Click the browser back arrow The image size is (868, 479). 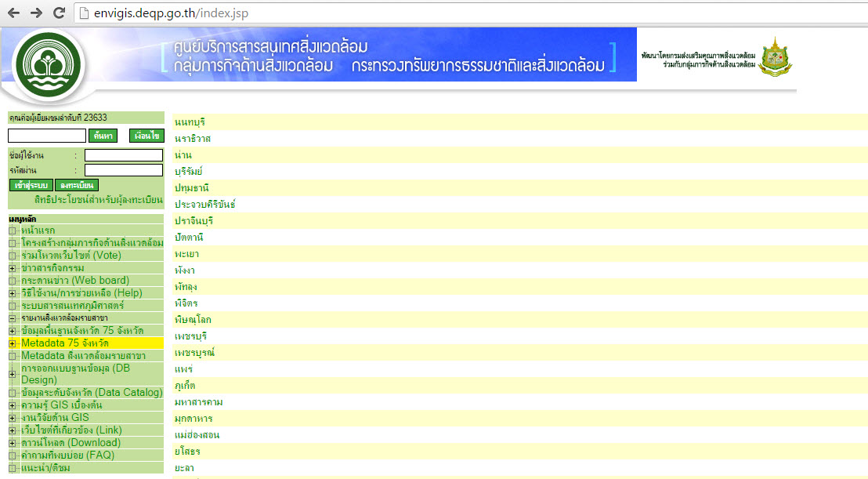(13, 13)
